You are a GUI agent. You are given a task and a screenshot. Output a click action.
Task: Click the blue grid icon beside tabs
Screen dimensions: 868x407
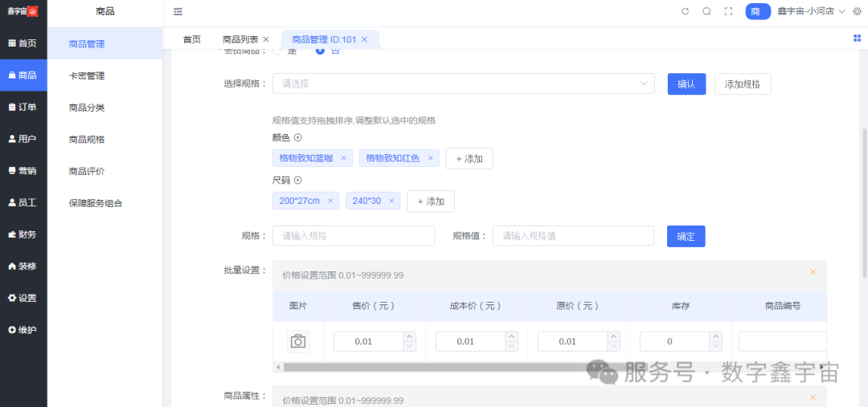[x=857, y=39]
